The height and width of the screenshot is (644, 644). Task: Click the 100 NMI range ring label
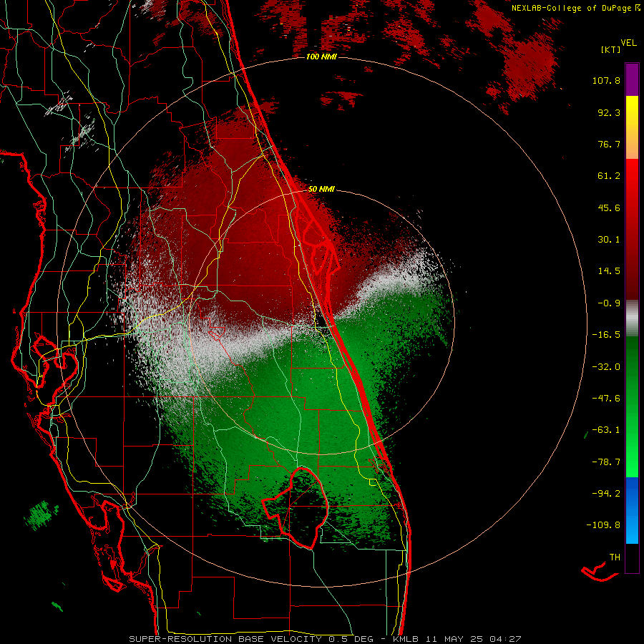[x=321, y=57]
